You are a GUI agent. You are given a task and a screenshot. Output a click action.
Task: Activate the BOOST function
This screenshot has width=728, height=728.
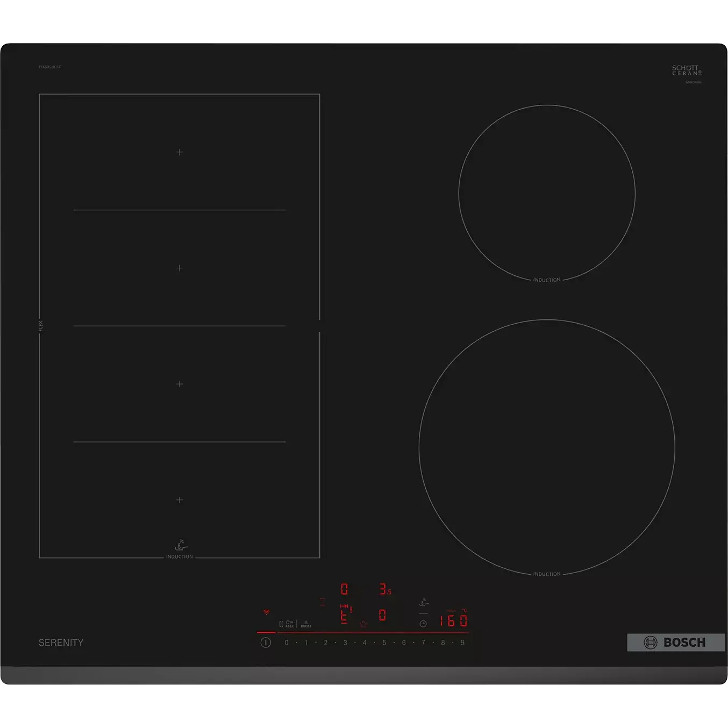(306, 624)
